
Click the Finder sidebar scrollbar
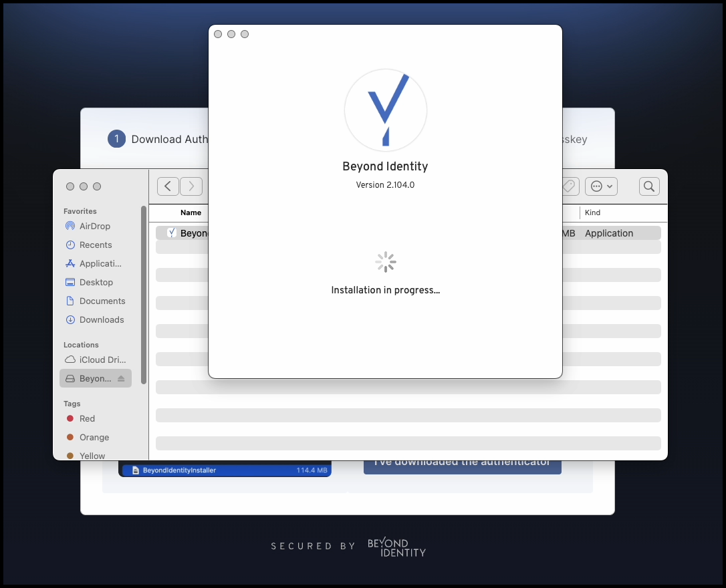pyautogui.click(x=144, y=295)
